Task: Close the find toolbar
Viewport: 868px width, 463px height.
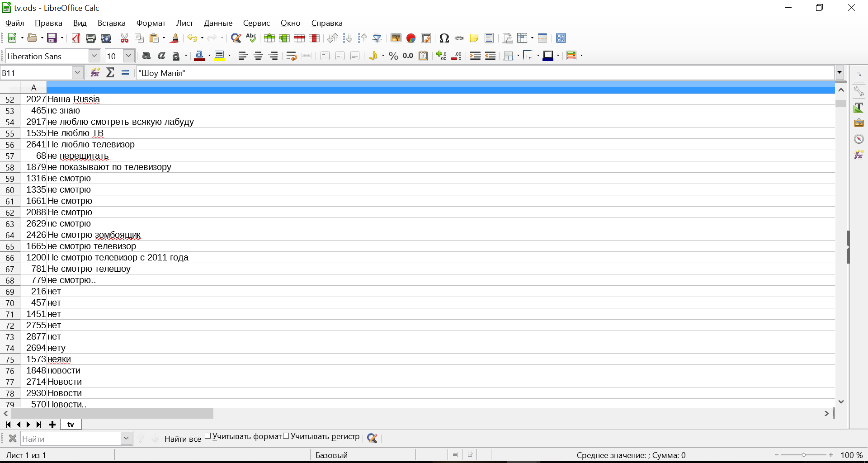Action: coord(13,438)
